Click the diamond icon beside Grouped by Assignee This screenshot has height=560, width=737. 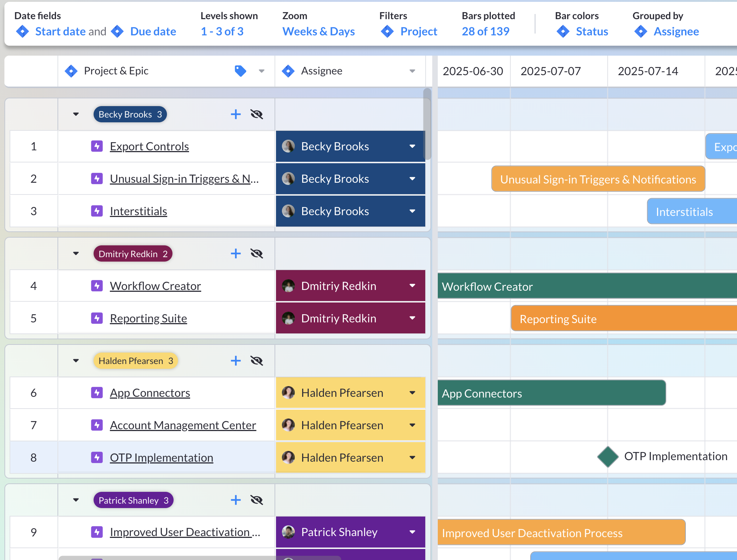click(640, 32)
